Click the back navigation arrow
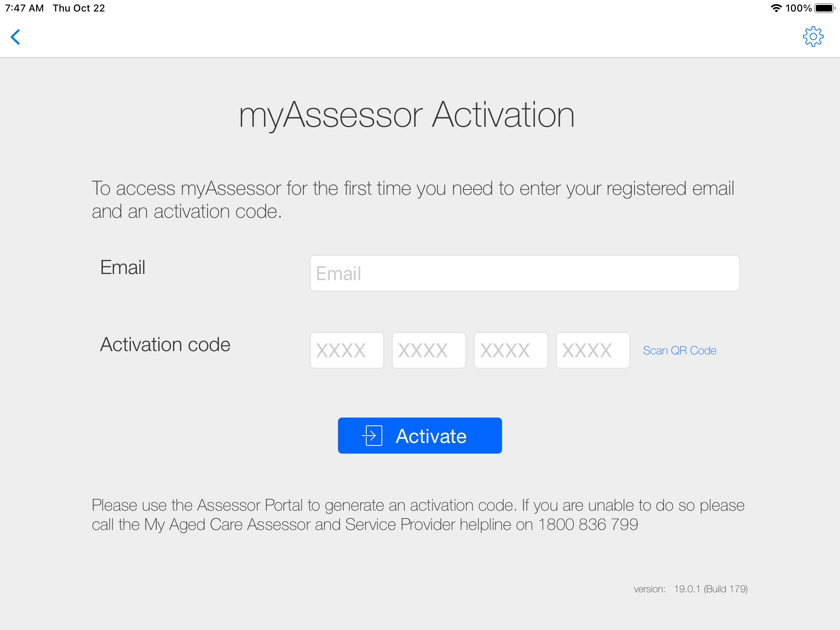840x630 pixels. point(15,37)
